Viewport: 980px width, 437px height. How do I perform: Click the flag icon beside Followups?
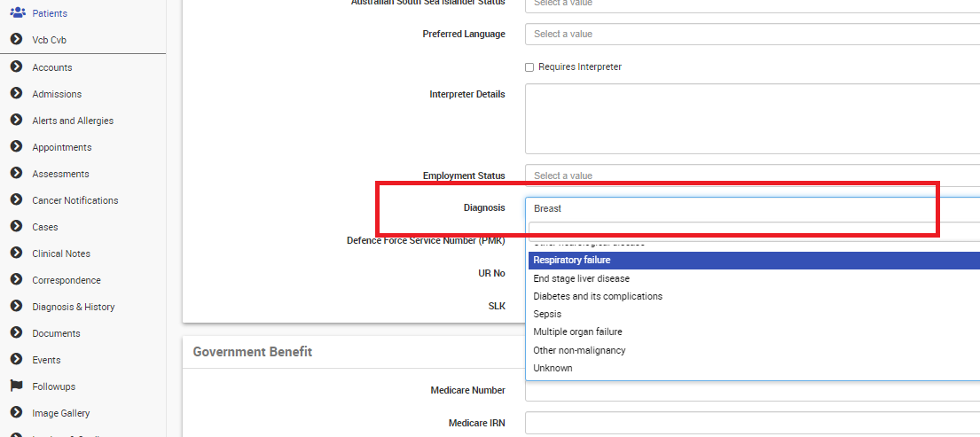coord(17,386)
